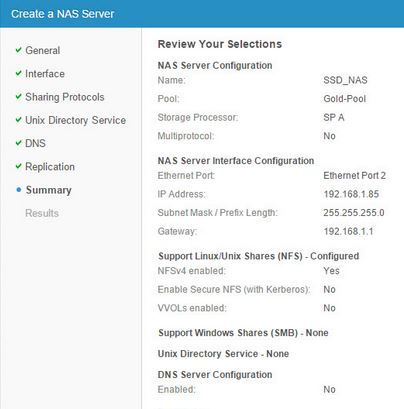
Task: Click the green checkmark beside DNS
Action: [x=18, y=143]
